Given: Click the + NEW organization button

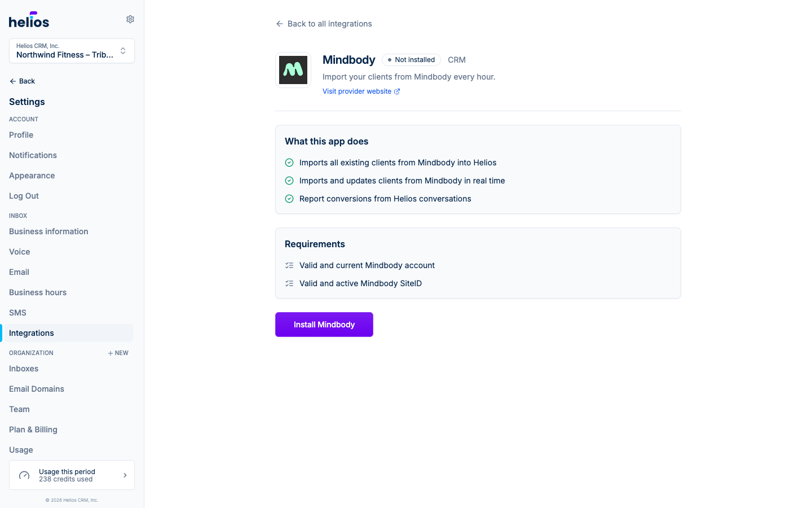Looking at the screenshot, I should pyautogui.click(x=118, y=353).
